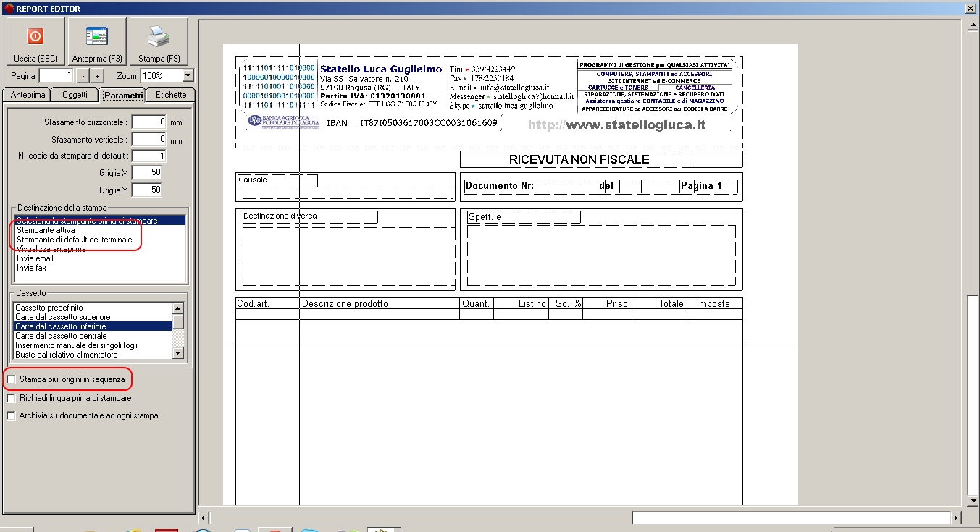Viewport: 980px width, 532px height.
Task: Switch to the Oggetti tab
Action: click(75, 95)
